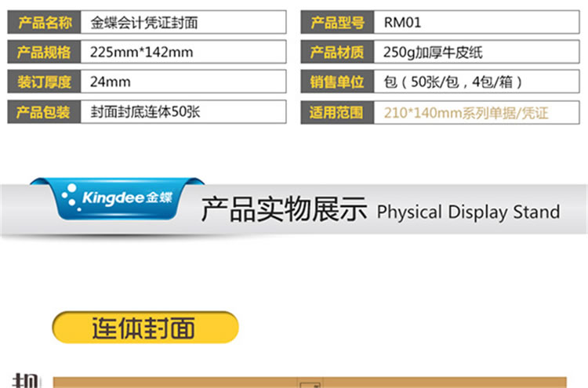Select the 产品包装 label cell
The width and height of the screenshot is (588, 388).
click(44, 112)
